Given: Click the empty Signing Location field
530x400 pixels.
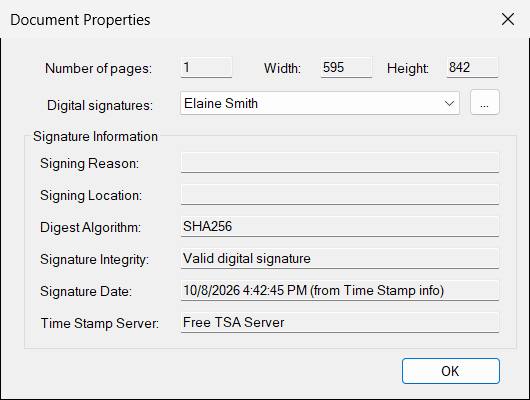Looking at the screenshot, I should pos(340,194).
